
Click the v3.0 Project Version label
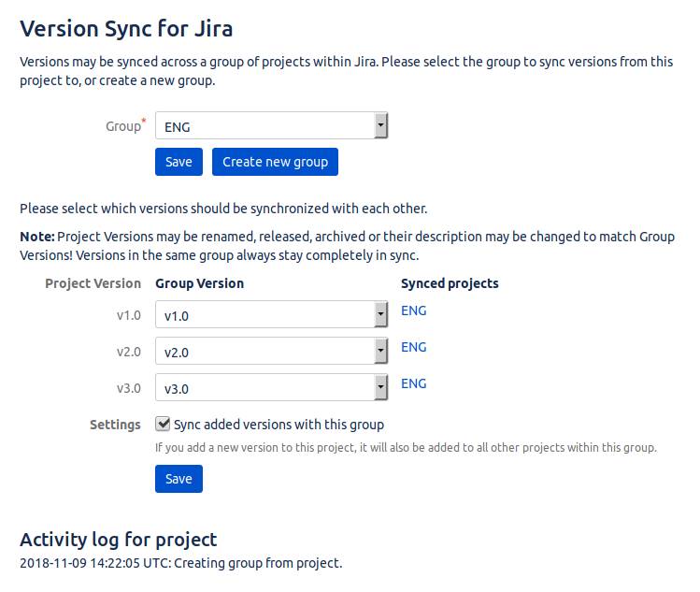coord(128,389)
